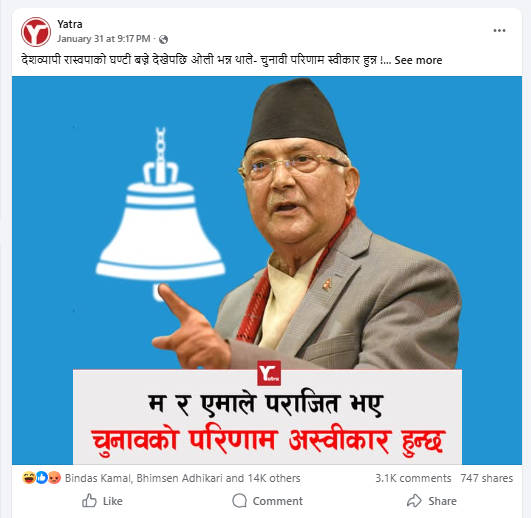View the 3.1K comments
531x518 pixels.
pyautogui.click(x=413, y=478)
